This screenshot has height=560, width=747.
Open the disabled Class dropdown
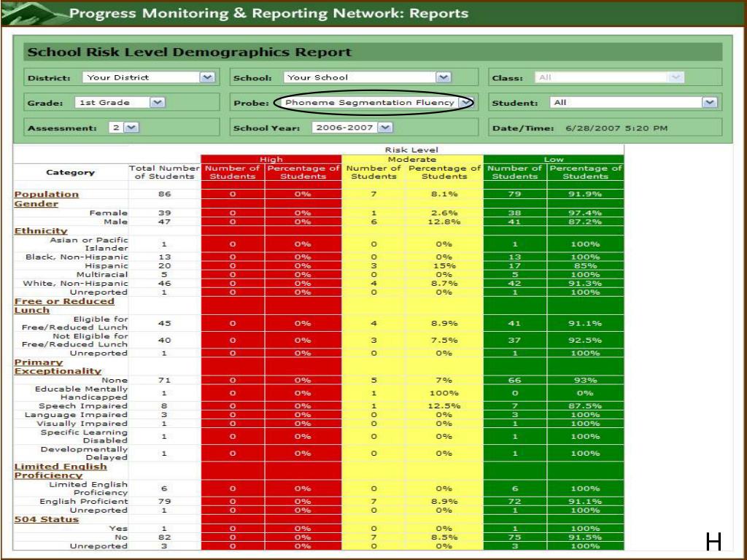click(609, 77)
